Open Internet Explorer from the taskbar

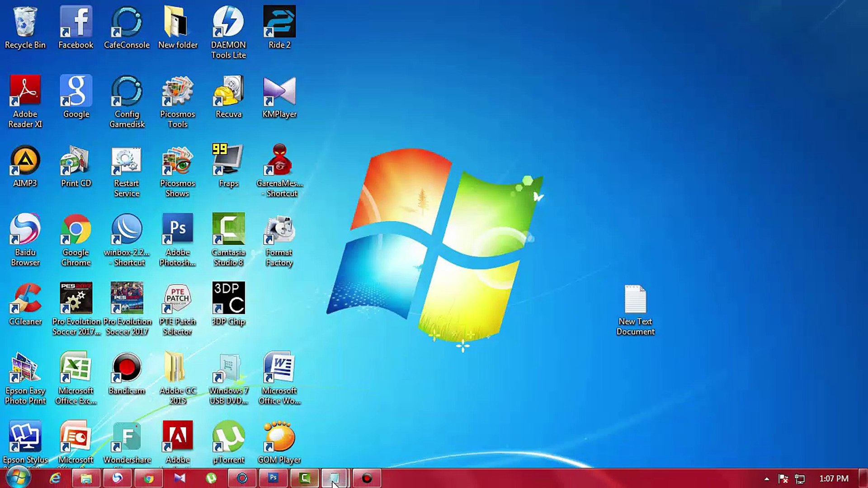(55, 478)
